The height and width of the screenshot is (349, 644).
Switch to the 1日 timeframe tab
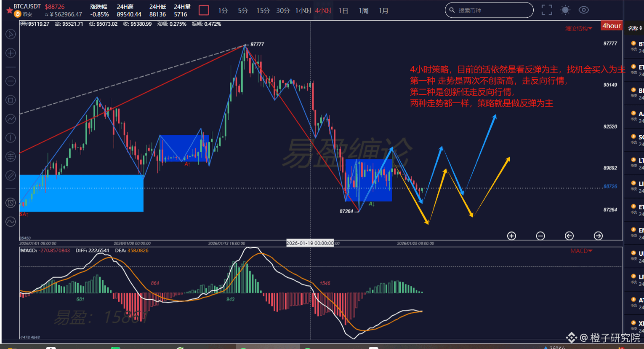[x=343, y=11]
